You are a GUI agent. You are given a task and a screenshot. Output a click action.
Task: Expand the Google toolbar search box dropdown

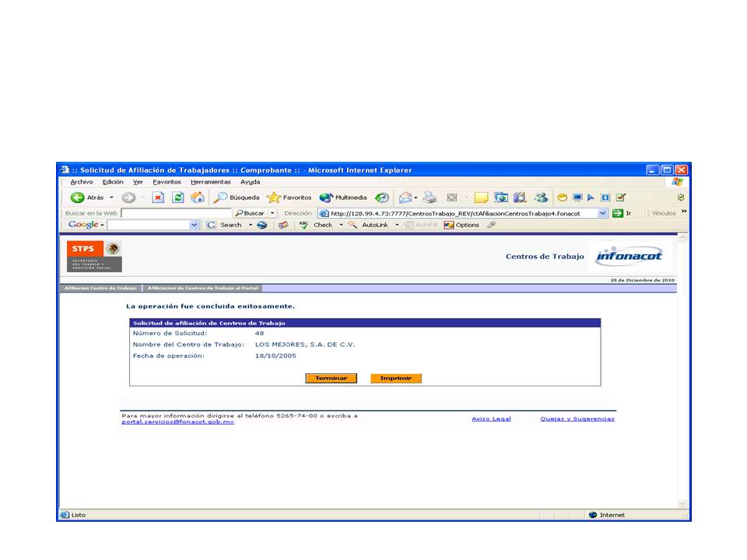tap(195, 225)
